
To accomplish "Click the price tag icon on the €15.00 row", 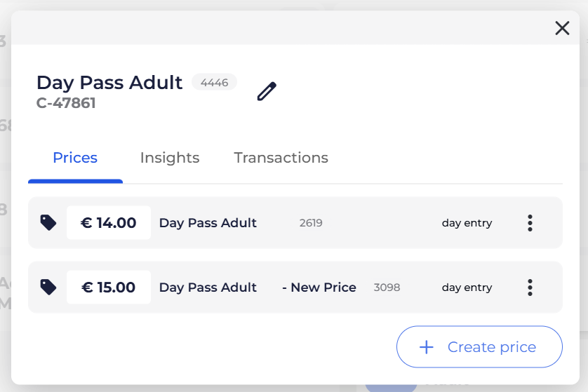I will pyautogui.click(x=48, y=287).
